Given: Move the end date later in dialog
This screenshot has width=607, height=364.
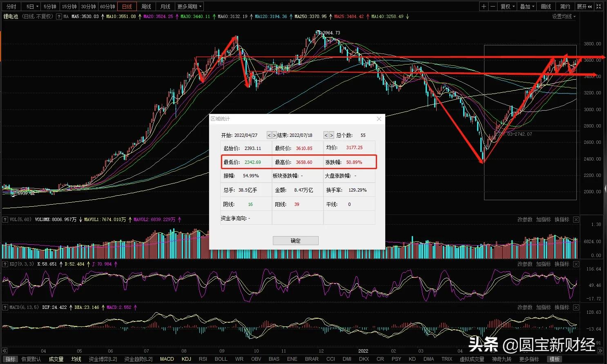Looking at the screenshot, I should point(331,135).
